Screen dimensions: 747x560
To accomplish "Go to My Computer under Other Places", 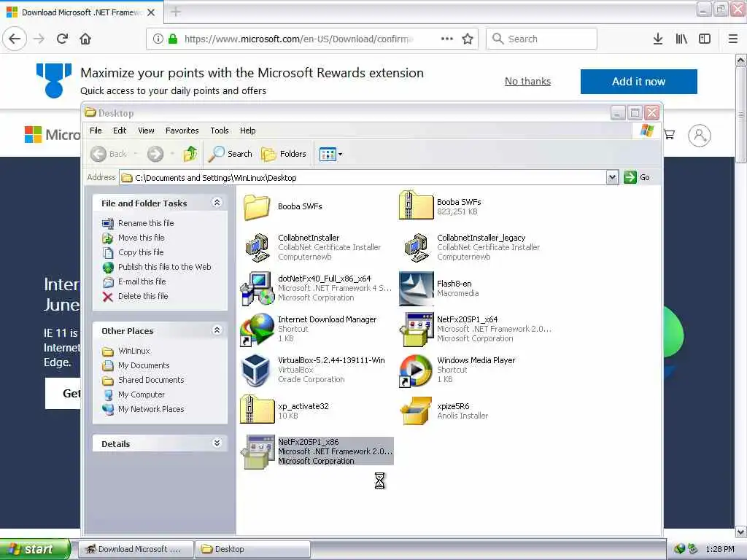I will click(x=141, y=394).
